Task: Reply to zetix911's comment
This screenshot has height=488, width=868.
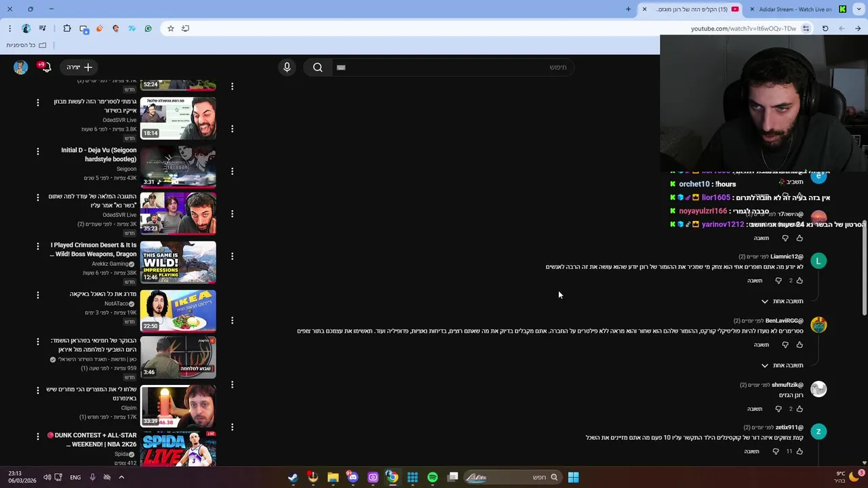Action: [x=751, y=451]
